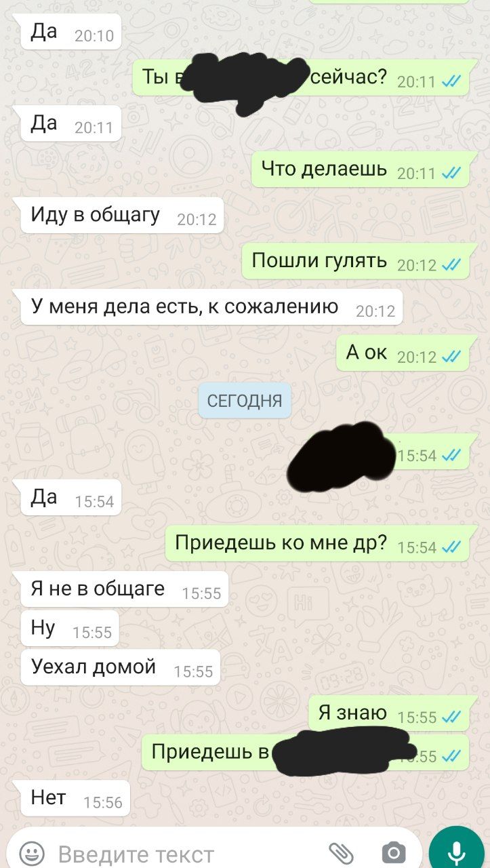Tap the 'Я не в общаге' message
This screenshot has height=868, width=490.
[124, 589]
